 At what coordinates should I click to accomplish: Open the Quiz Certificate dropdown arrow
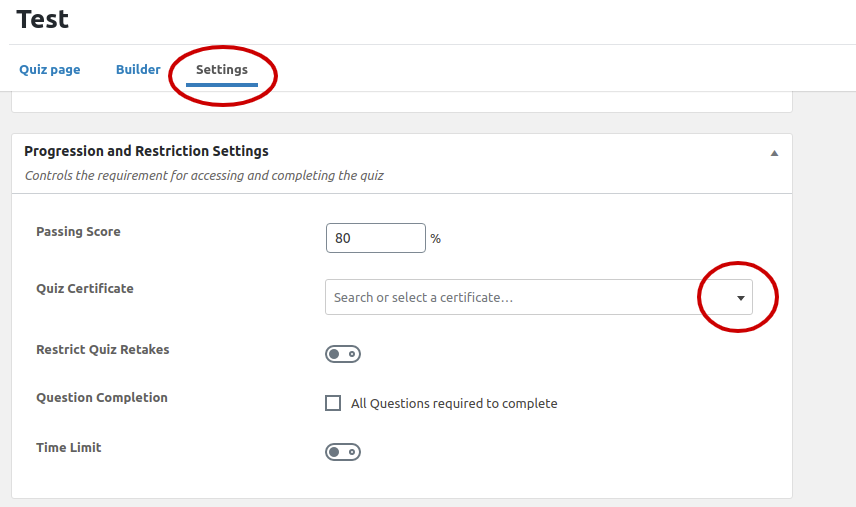pos(741,297)
